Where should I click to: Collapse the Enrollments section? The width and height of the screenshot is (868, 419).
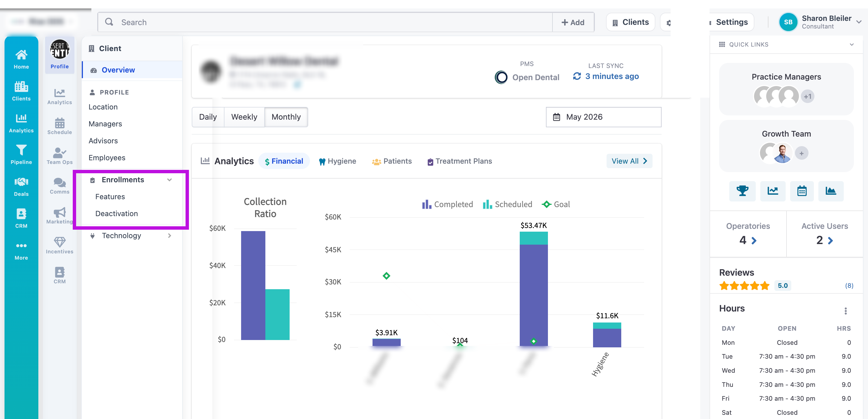pyautogui.click(x=169, y=180)
